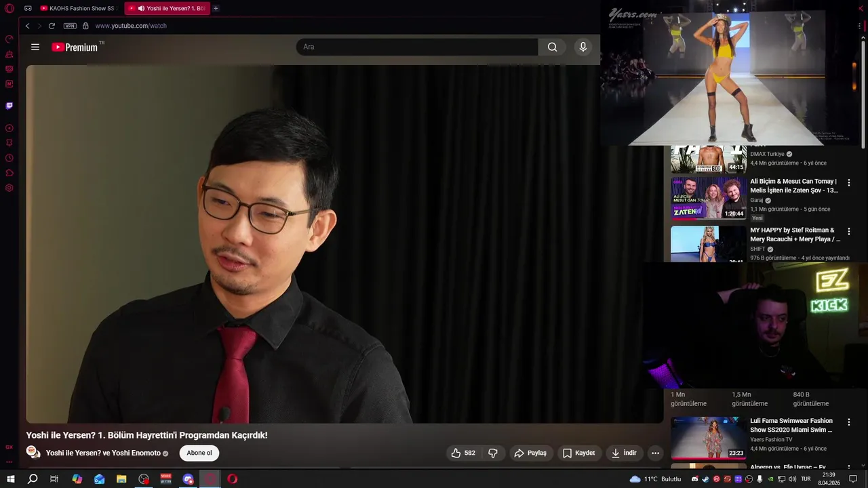Open Settings gear icon in Opera sidebar

9,188
